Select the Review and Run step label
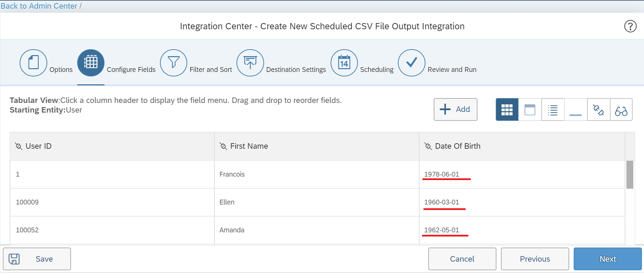Image resolution: width=644 pixels, height=273 pixels. tap(452, 70)
